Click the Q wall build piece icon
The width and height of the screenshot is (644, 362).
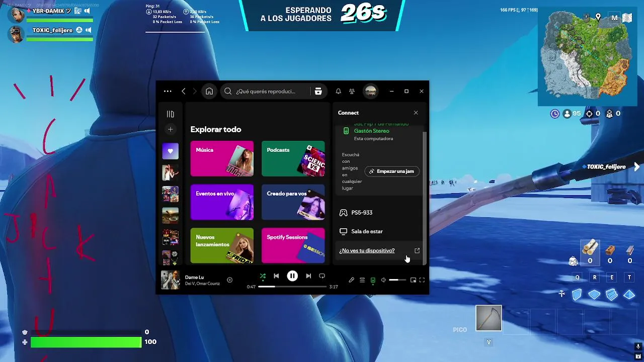[x=577, y=295]
